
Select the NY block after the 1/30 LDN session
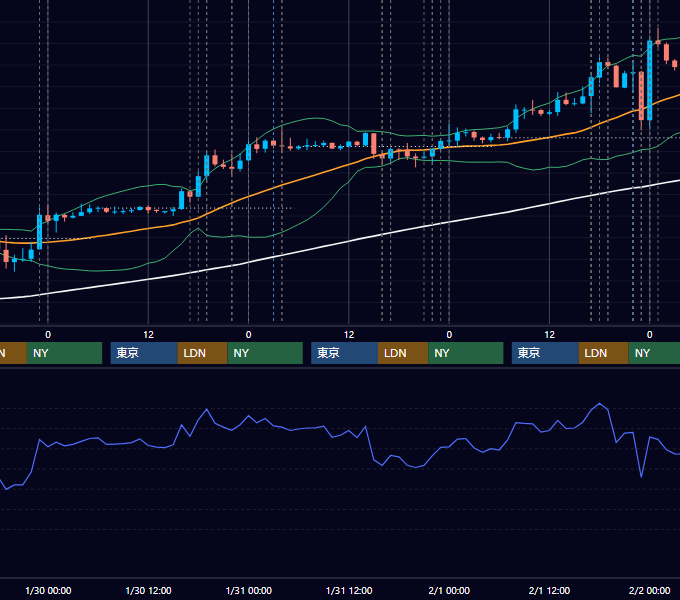(265, 353)
